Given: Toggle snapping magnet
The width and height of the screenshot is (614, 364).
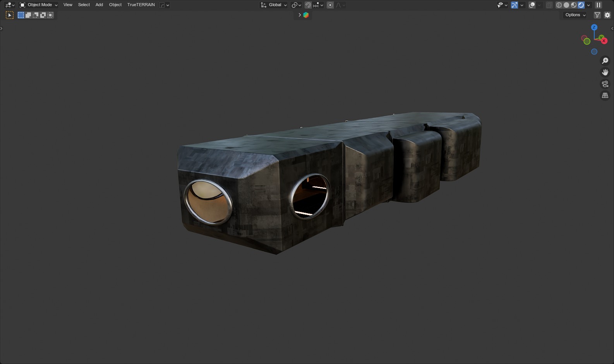Looking at the screenshot, I should 308,5.
